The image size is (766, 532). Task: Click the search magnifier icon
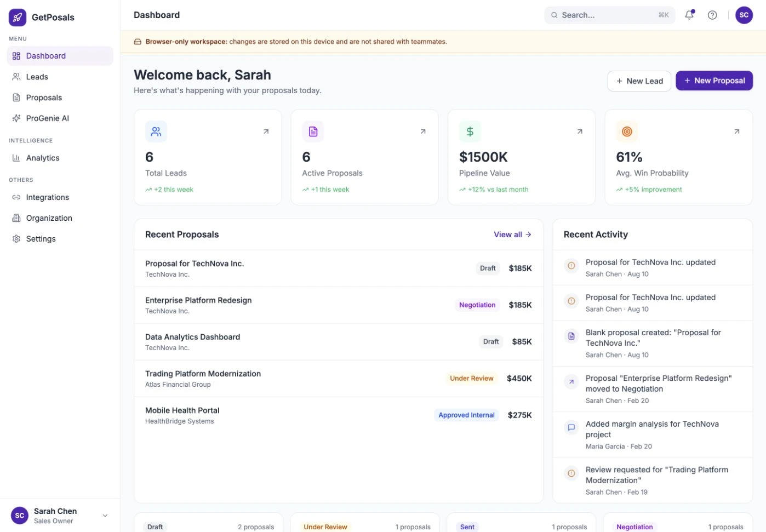555,15
